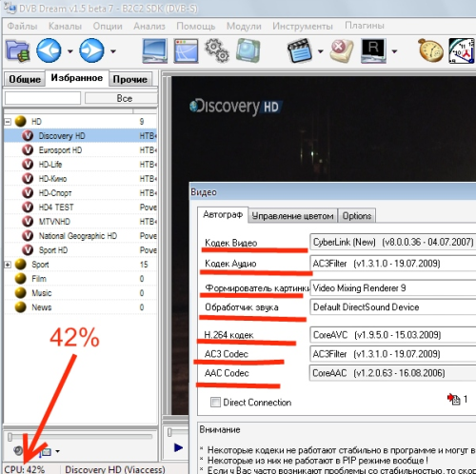This screenshot has height=474, width=476.
Task: Go to next channel with blue forward arrow
Action: [91, 50]
